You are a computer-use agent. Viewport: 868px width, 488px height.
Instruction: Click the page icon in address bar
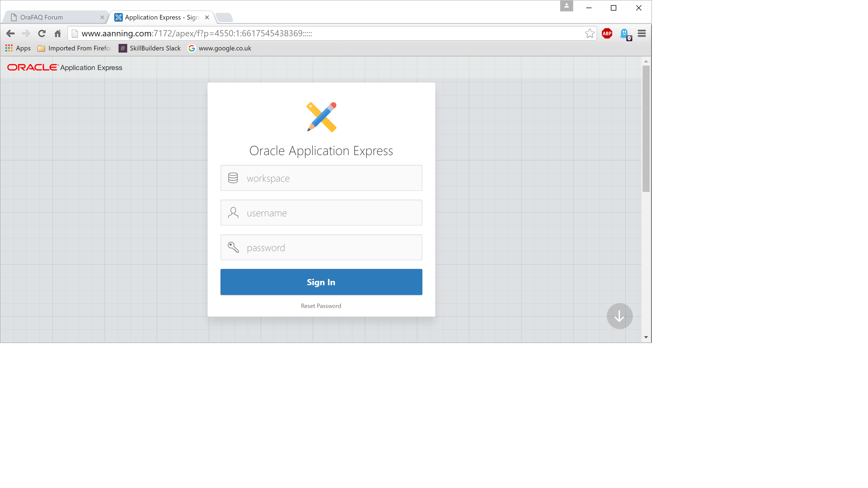[x=75, y=33]
